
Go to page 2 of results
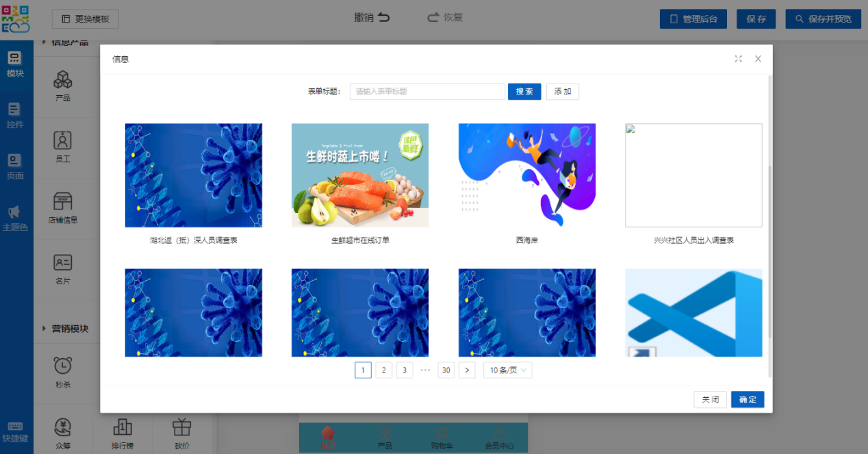(x=384, y=370)
